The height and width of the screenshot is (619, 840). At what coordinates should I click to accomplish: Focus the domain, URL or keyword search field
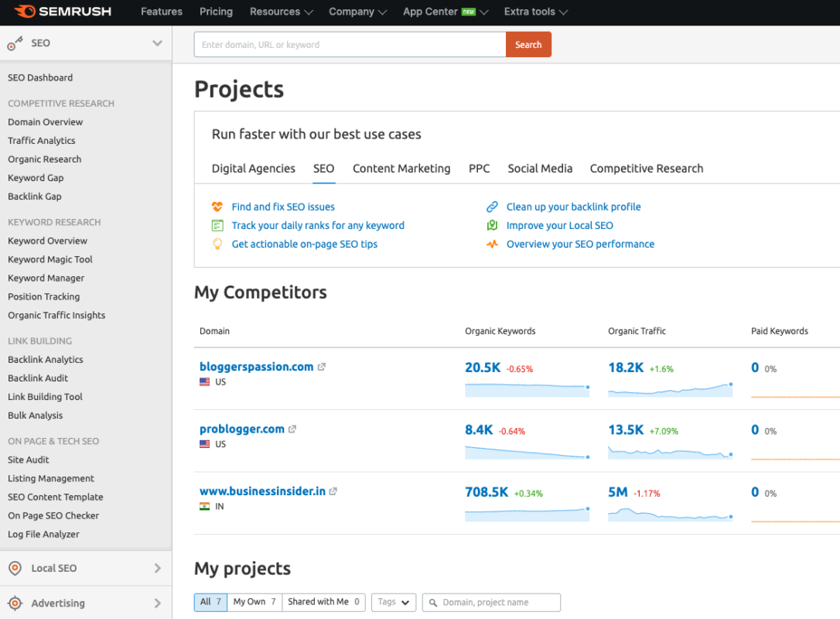coord(350,44)
